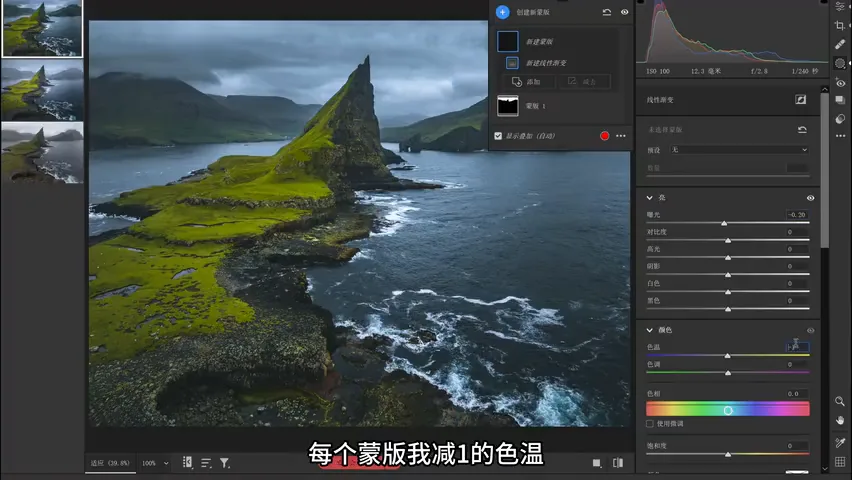
Task: Select the 蒙版 1 mask thumbnail
Action: (x=508, y=106)
